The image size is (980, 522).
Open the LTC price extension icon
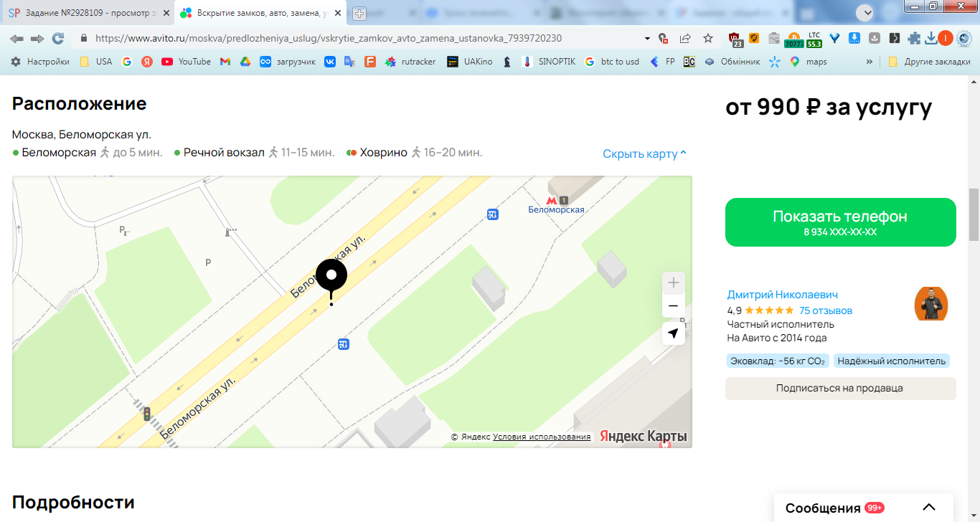(x=814, y=39)
